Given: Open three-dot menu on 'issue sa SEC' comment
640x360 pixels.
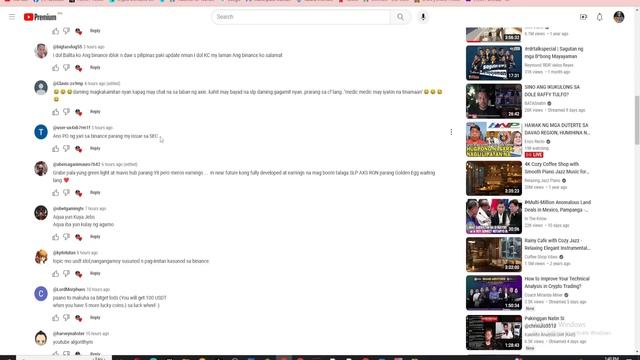Looking at the screenshot, I should 451,132.
